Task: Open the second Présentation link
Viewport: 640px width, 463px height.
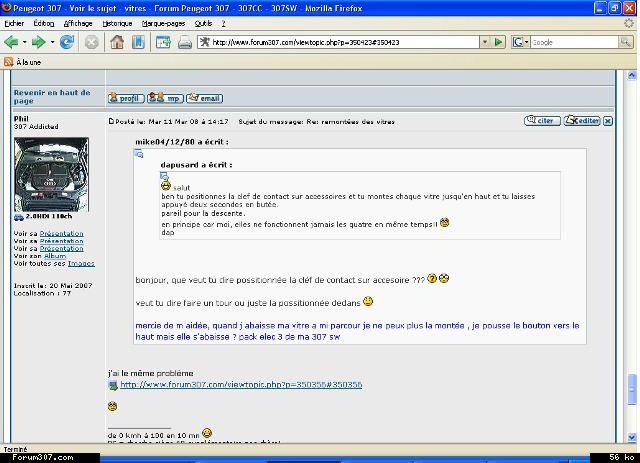Action: click(x=62, y=241)
